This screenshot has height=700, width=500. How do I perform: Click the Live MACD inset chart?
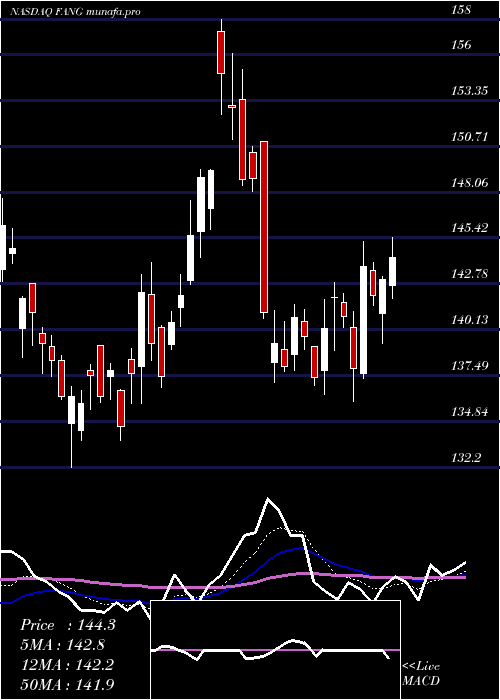click(x=275, y=650)
